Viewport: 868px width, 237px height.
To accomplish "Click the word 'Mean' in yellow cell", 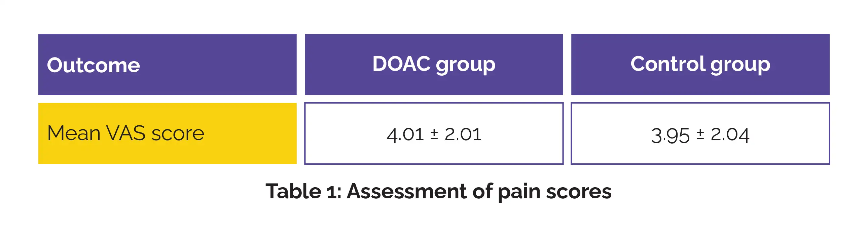I will 74,133.
